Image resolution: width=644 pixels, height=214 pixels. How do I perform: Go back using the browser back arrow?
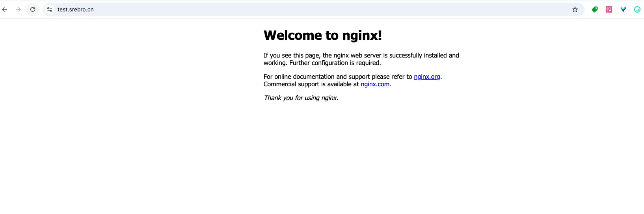5,9
